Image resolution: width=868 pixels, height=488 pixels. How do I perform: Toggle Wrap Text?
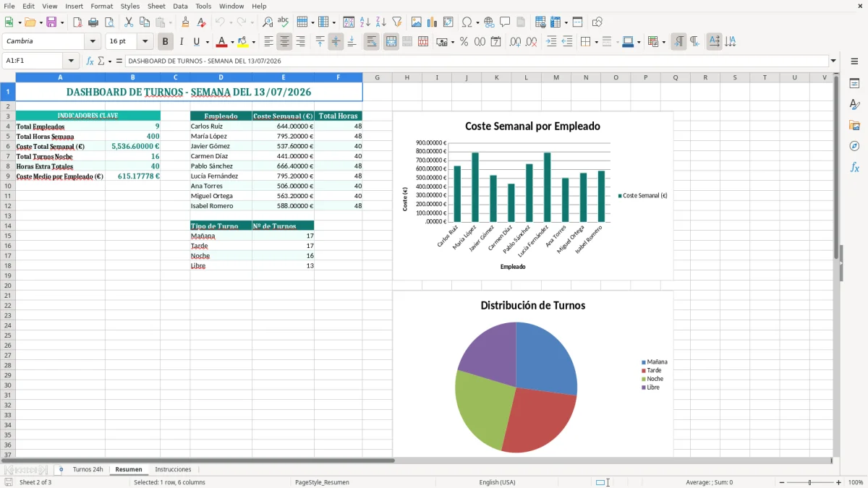(x=372, y=42)
